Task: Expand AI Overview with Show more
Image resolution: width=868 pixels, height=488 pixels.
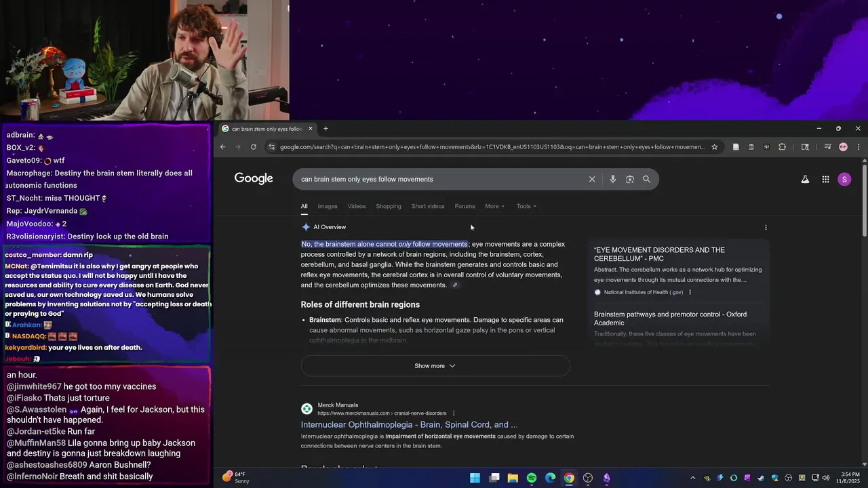Action: 435,366
